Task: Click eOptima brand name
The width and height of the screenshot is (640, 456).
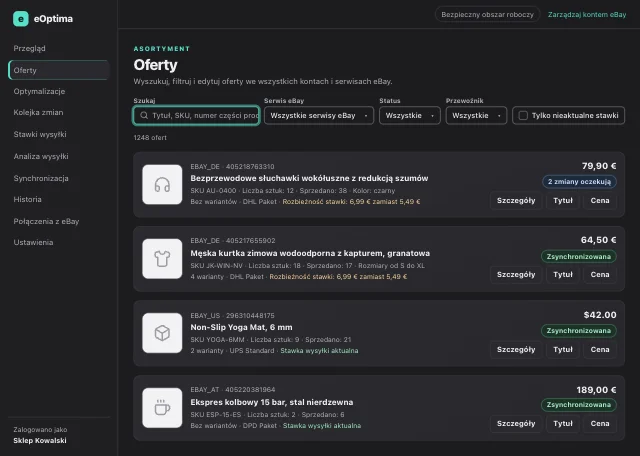Action: pos(53,19)
